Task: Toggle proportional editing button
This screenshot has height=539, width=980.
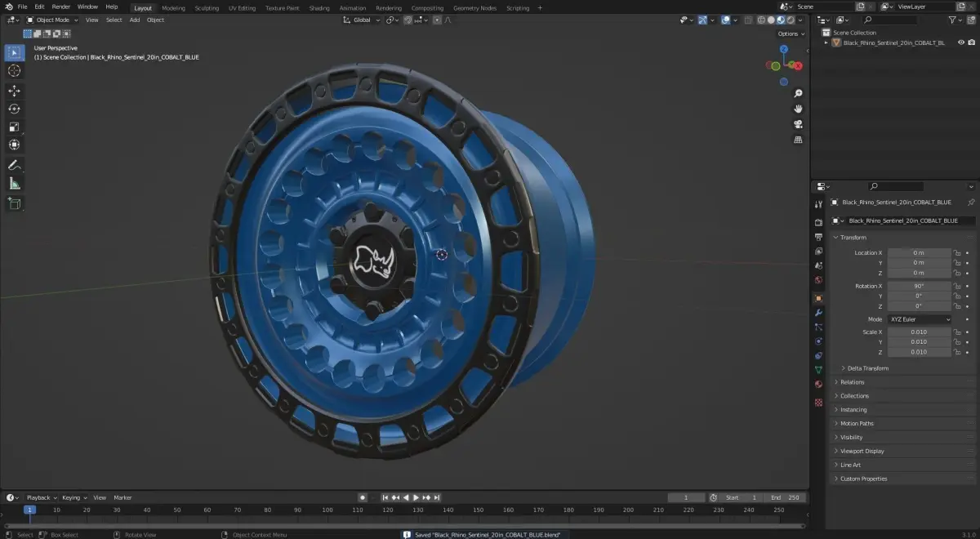Action: tap(437, 20)
